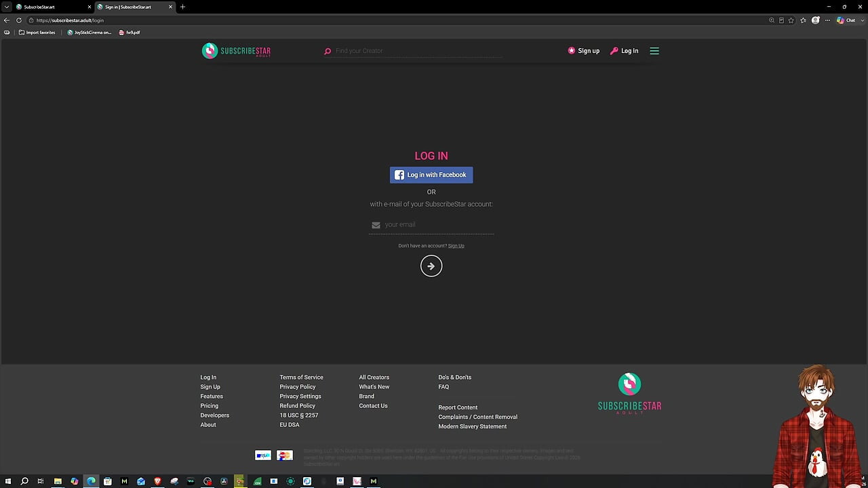
Task: Open the Windows Start menu
Action: (x=8, y=481)
